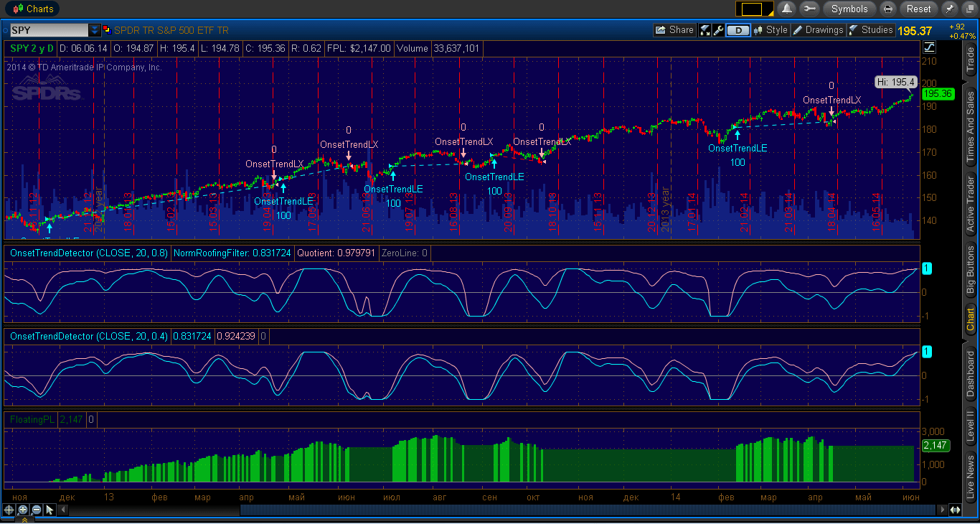Click the 'ZeroLine: 0' readout
Screen dimensions: 980x524
405,253
